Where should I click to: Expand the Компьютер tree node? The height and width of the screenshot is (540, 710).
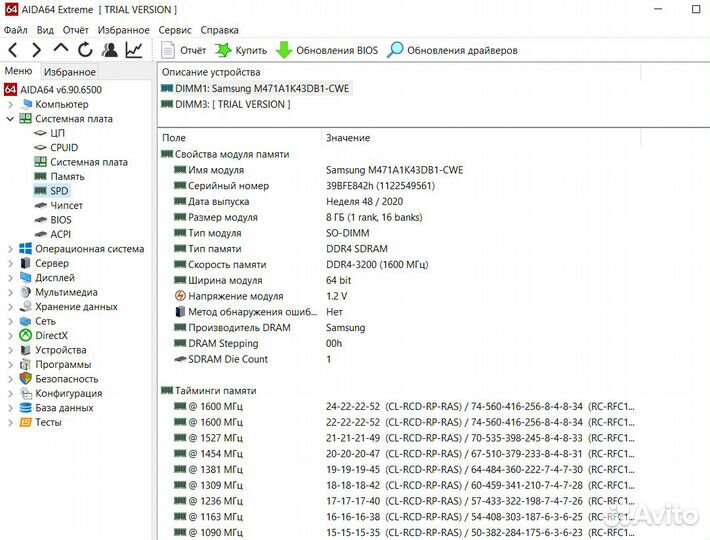(x=10, y=105)
